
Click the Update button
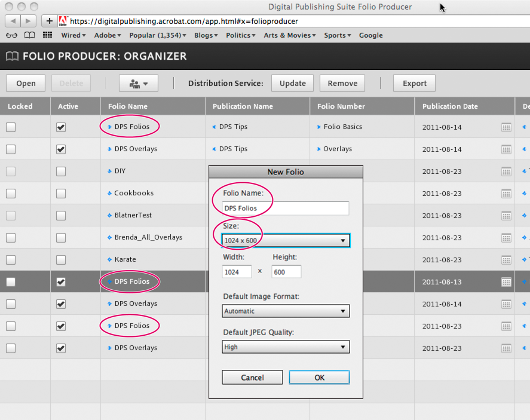(292, 83)
